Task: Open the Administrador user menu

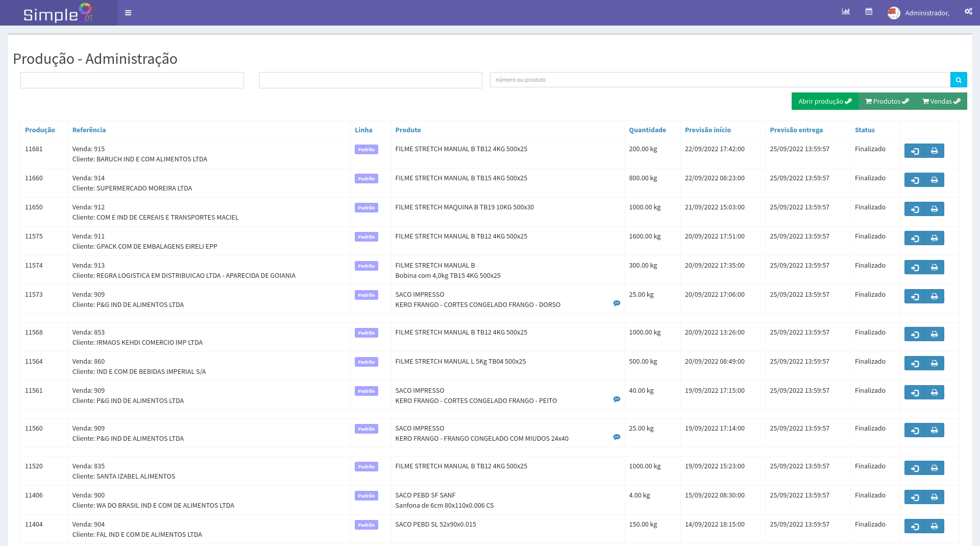Action: point(919,13)
